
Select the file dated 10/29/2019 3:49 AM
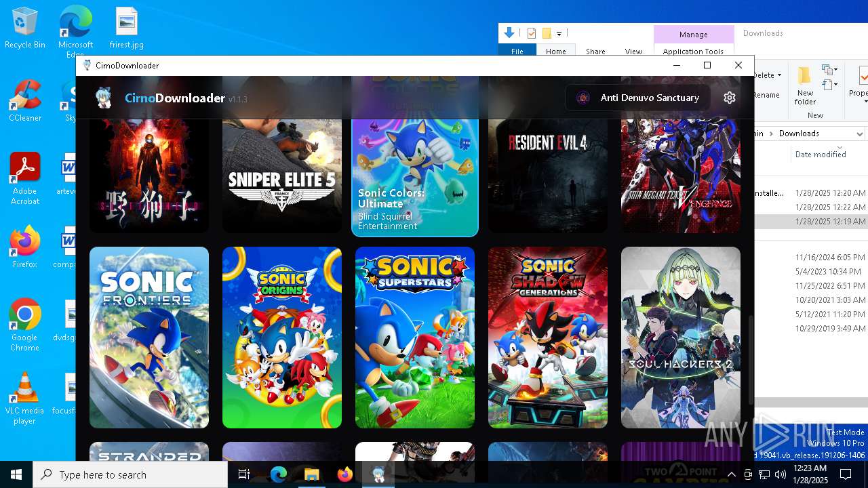[811, 329]
